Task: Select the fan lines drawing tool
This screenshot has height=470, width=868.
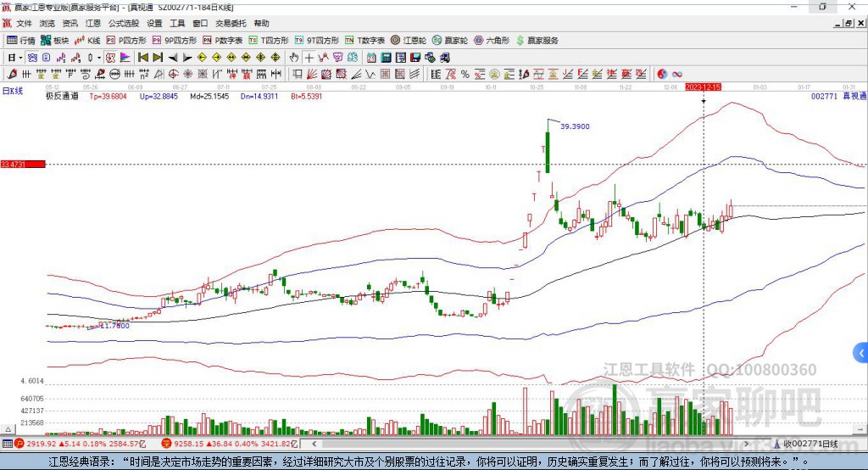Action: tap(312, 75)
